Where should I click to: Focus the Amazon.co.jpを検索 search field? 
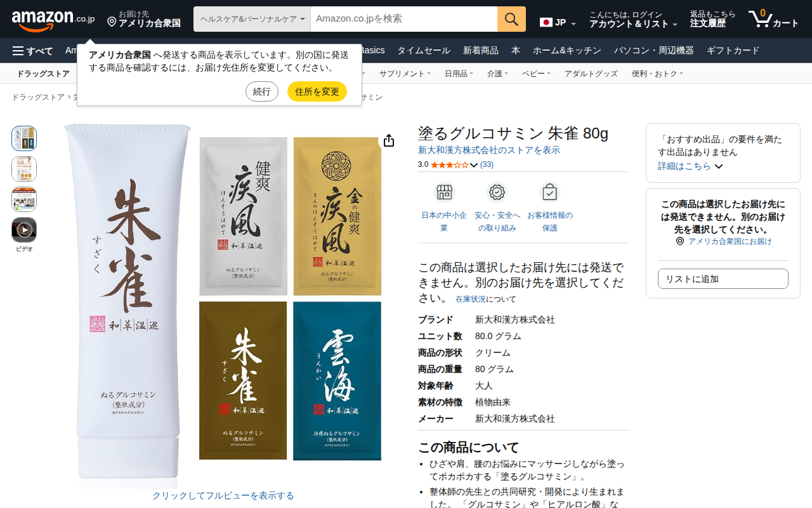[404, 19]
